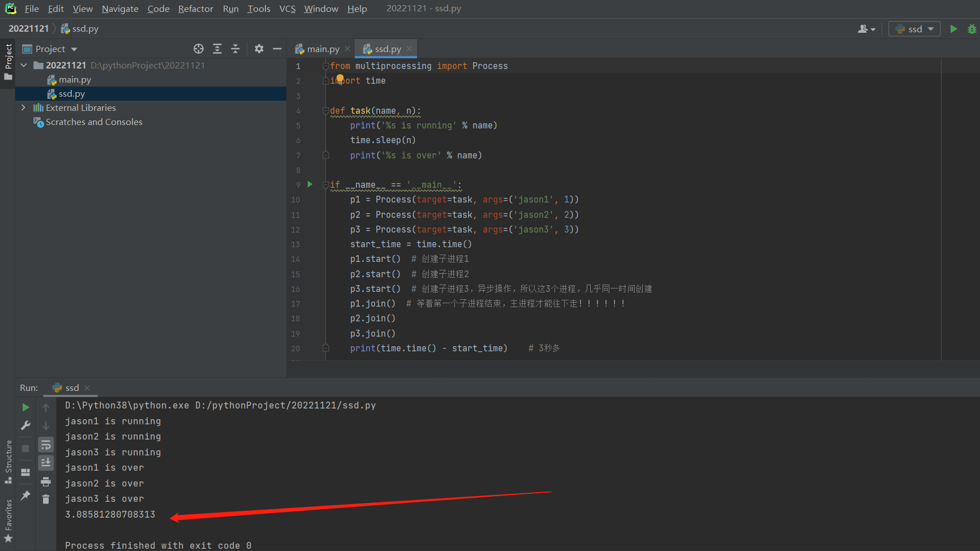Close the ssd Run tab

point(87,388)
